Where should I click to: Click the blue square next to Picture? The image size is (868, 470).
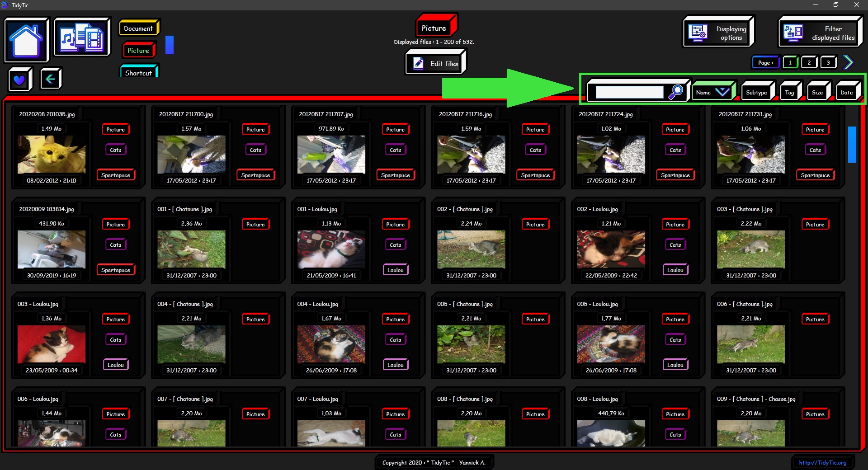point(170,45)
